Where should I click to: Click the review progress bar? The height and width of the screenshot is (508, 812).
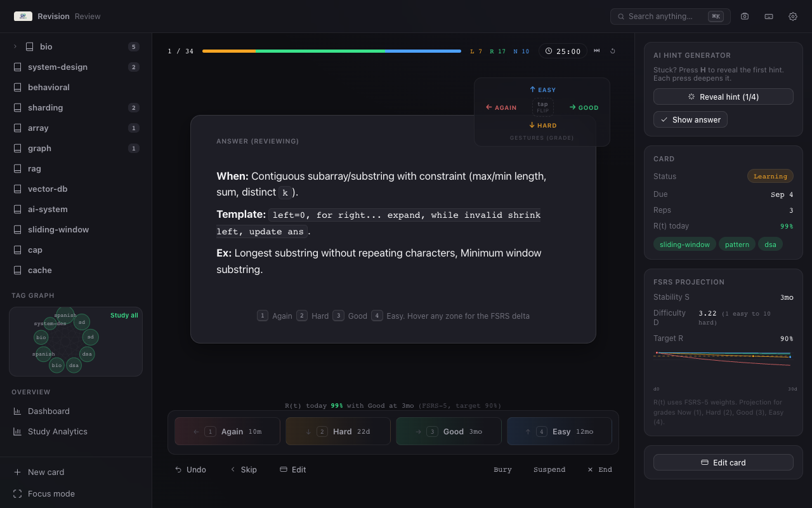[332, 51]
